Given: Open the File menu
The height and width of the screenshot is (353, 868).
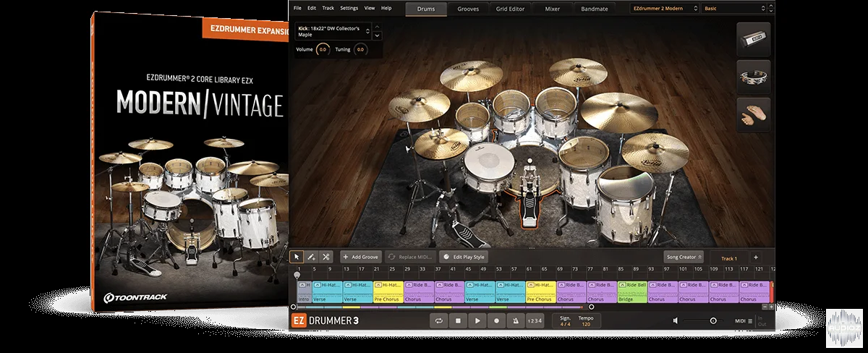Looking at the screenshot, I should pos(297,8).
